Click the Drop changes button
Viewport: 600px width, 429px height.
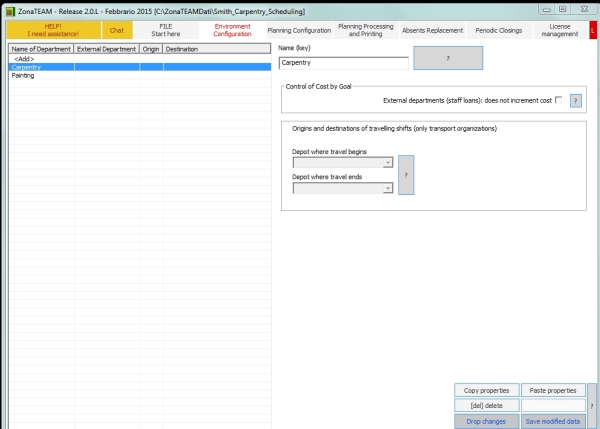487,421
